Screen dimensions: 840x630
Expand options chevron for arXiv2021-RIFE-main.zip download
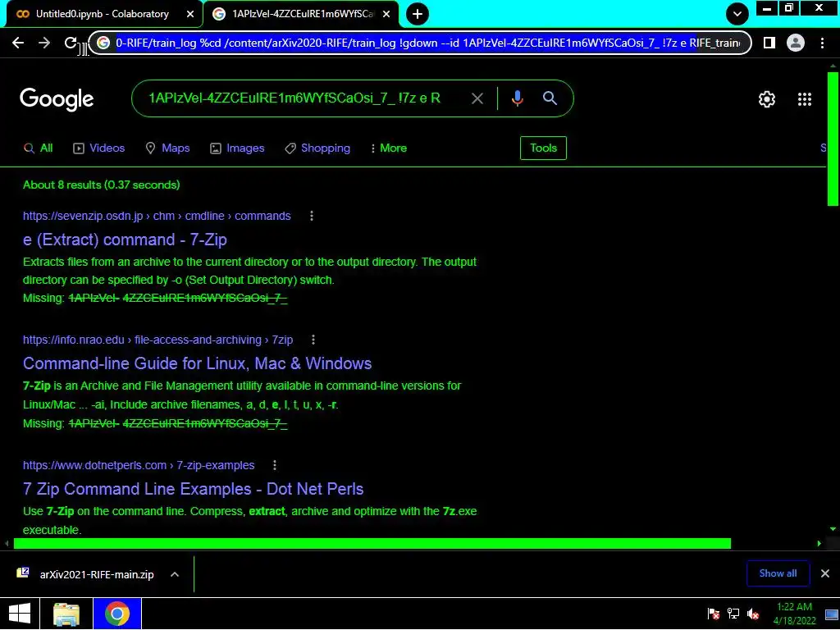(175, 574)
